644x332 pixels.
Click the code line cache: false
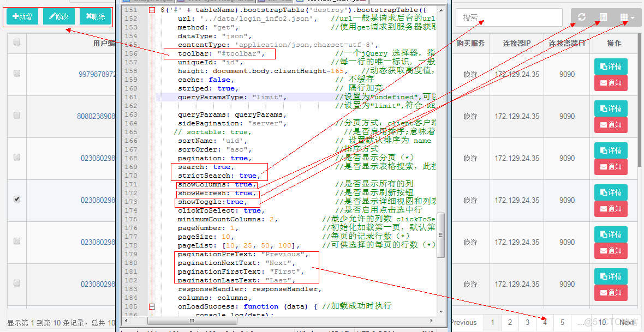[x=206, y=80]
